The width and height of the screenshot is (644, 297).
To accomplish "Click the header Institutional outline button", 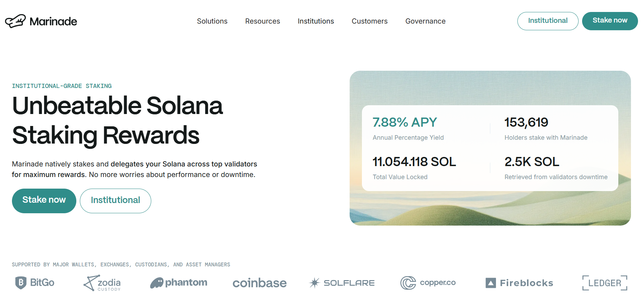I will [548, 21].
